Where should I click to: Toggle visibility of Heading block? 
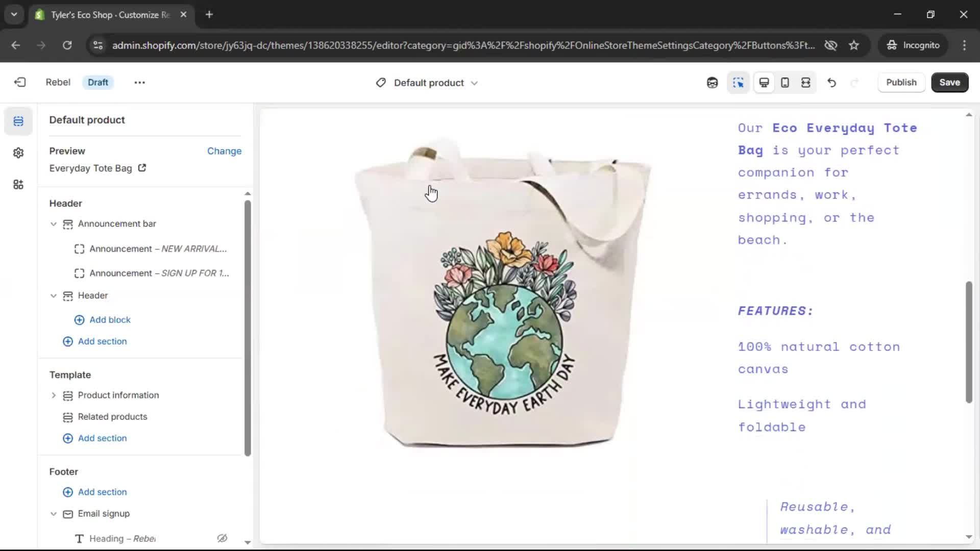coord(222,538)
